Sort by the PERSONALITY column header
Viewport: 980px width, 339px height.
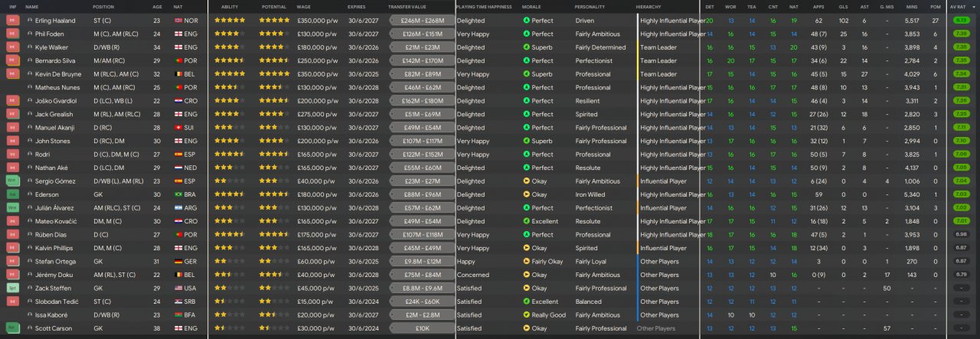[x=590, y=6]
